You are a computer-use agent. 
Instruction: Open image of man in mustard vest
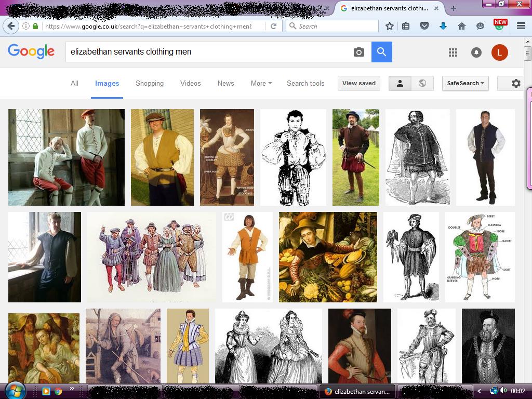click(x=162, y=157)
